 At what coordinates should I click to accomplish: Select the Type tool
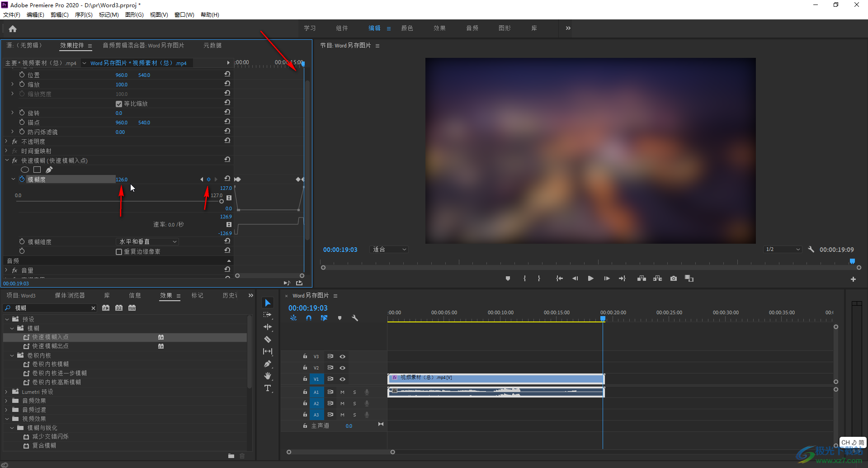tap(268, 388)
